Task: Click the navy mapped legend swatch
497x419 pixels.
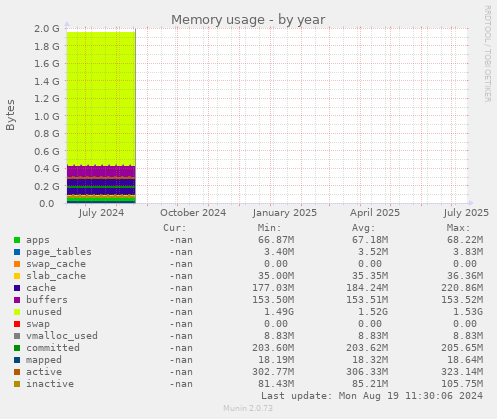Action: (x=17, y=360)
